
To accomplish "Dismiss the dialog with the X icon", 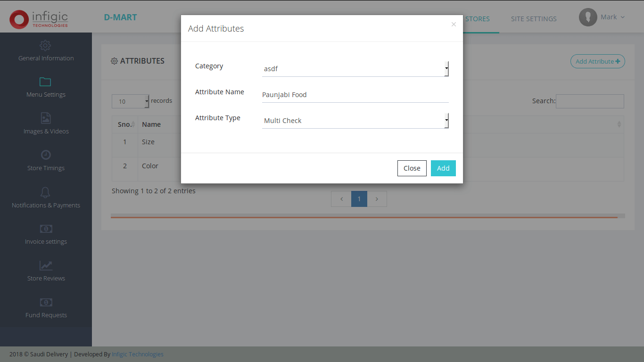I will [x=454, y=25].
